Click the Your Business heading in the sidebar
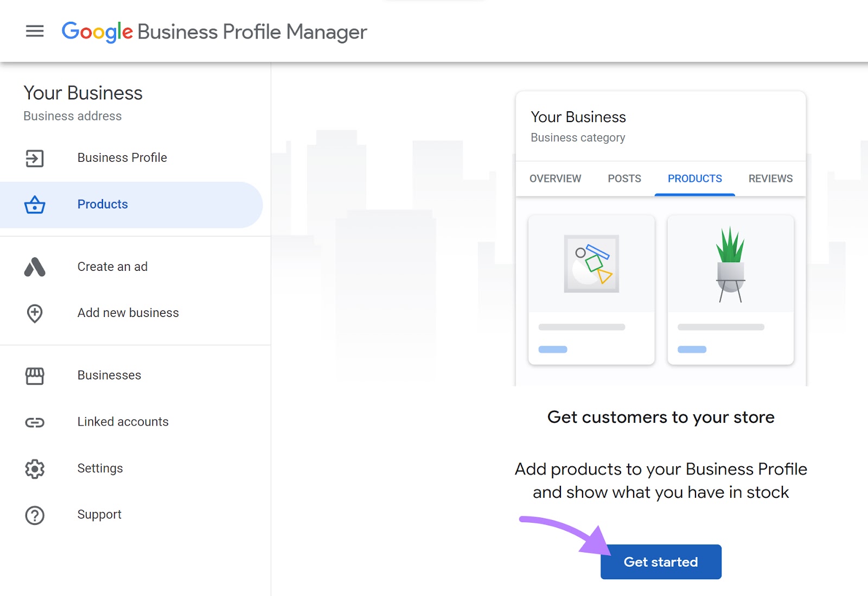The width and height of the screenshot is (868, 596). (x=82, y=93)
